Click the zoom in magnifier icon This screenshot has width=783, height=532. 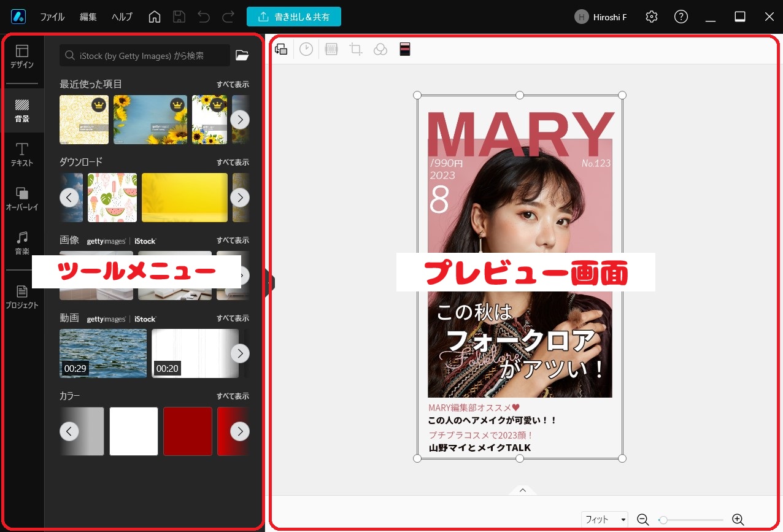(738, 520)
